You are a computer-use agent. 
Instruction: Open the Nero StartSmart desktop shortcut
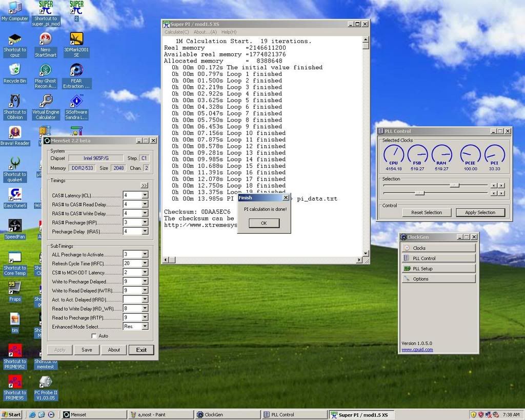[46, 39]
